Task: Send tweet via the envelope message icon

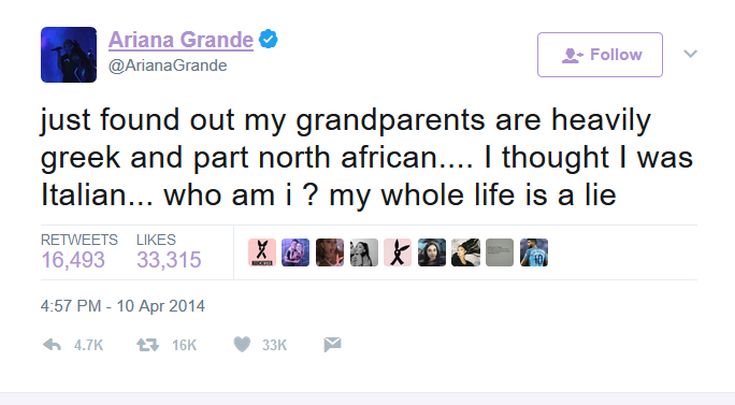Action: 332,345
